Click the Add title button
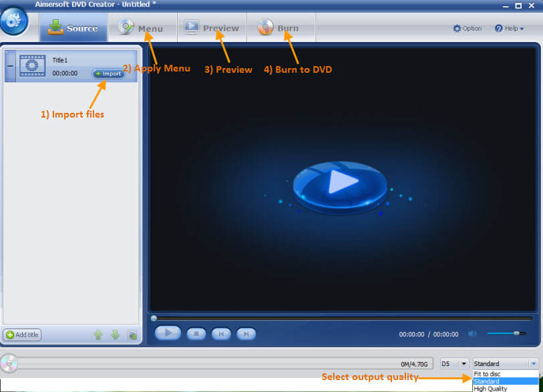The height and width of the screenshot is (392, 543). tap(23, 335)
